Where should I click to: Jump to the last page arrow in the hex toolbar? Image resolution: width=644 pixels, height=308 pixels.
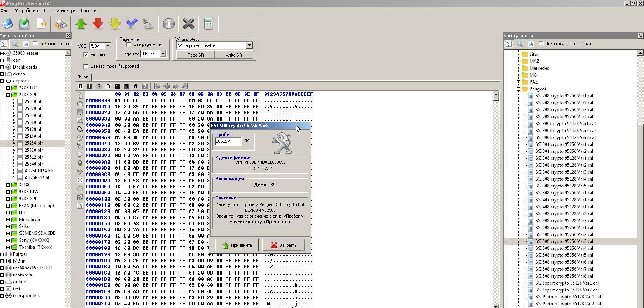pos(185,86)
